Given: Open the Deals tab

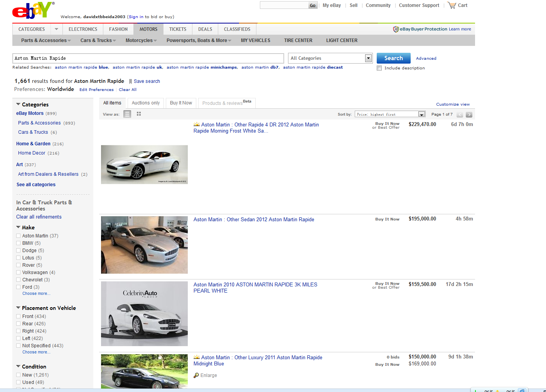Looking at the screenshot, I should coord(205,29).
